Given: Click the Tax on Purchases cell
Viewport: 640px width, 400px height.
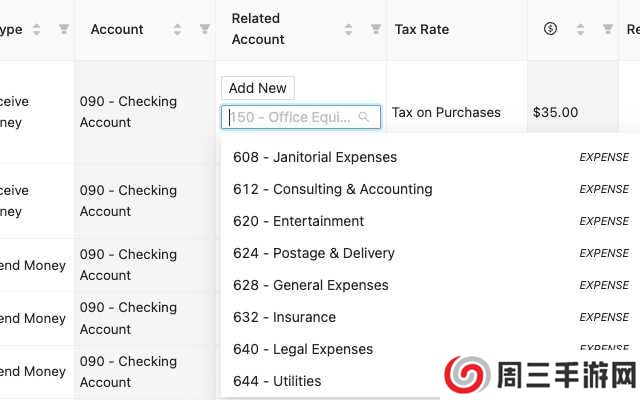Looking at the screenshot, I should pos(446,112).
